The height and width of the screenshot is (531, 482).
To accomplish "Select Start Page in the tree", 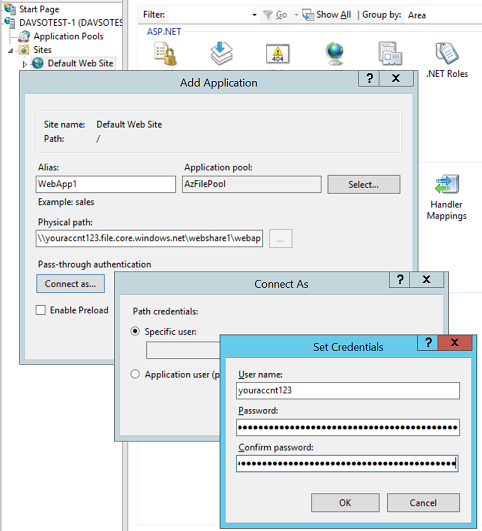I will coord(39,9).
